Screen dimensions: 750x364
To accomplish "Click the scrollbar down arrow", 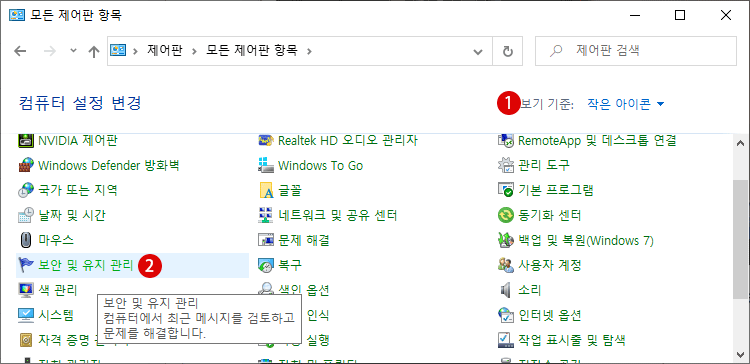I will click(x=739, y=354).
